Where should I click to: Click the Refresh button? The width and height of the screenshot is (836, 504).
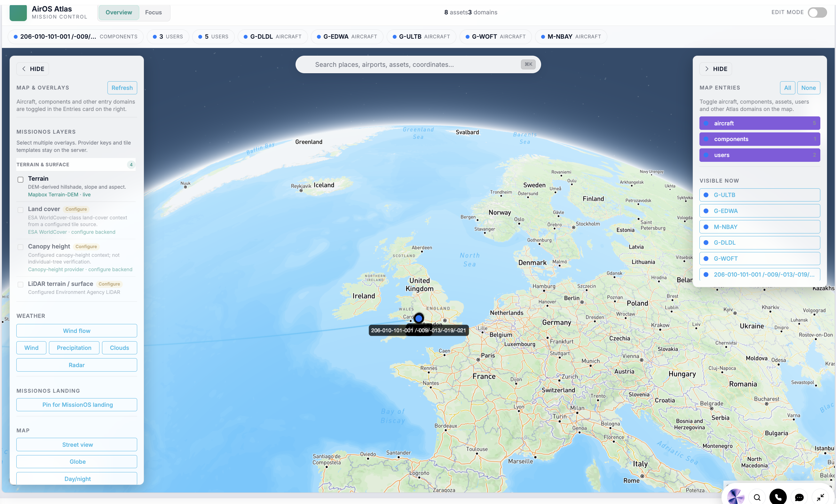pyautogui.click(x=122, y=88)
